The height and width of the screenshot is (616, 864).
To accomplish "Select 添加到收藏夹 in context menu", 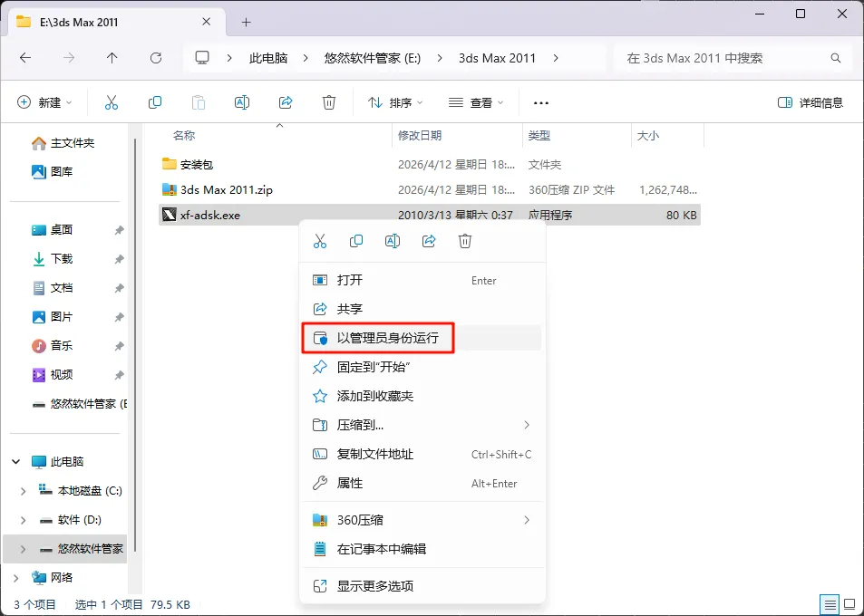I will pos(422,396).
